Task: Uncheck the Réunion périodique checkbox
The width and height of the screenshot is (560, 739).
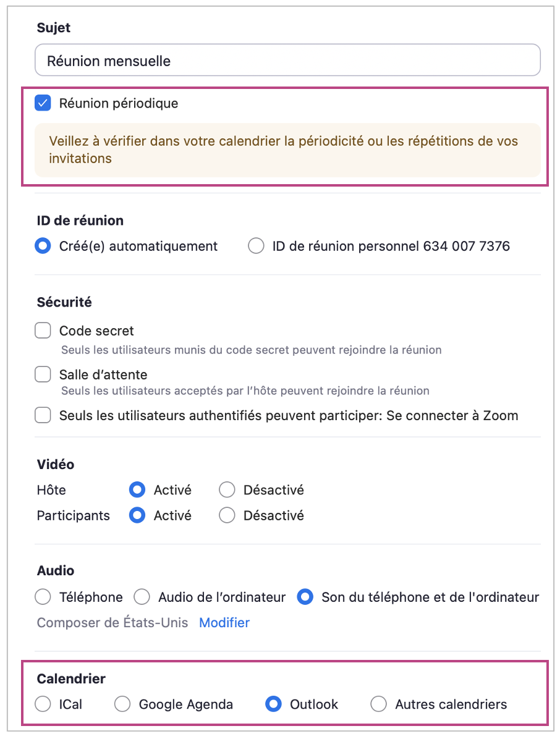Action: click(43, 103)
